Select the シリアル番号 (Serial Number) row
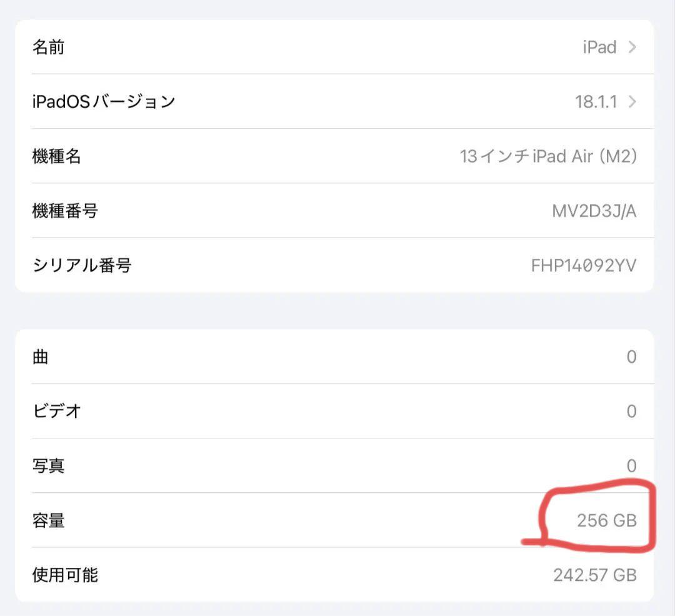 pos(337,265)
